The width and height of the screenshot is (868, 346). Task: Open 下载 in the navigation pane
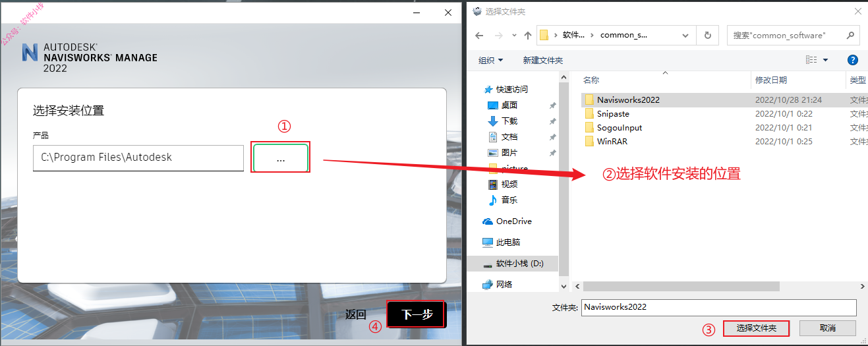[x=509, y=121]
